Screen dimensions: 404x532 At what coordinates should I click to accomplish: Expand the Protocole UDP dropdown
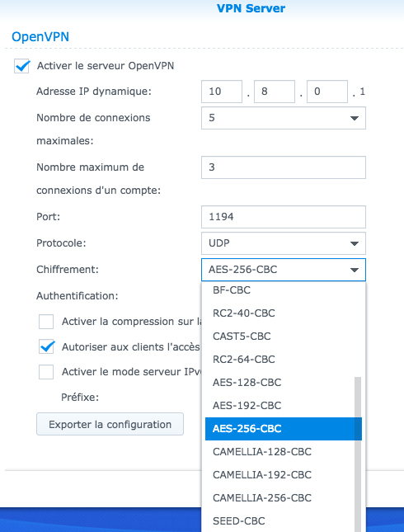[284, 243]
